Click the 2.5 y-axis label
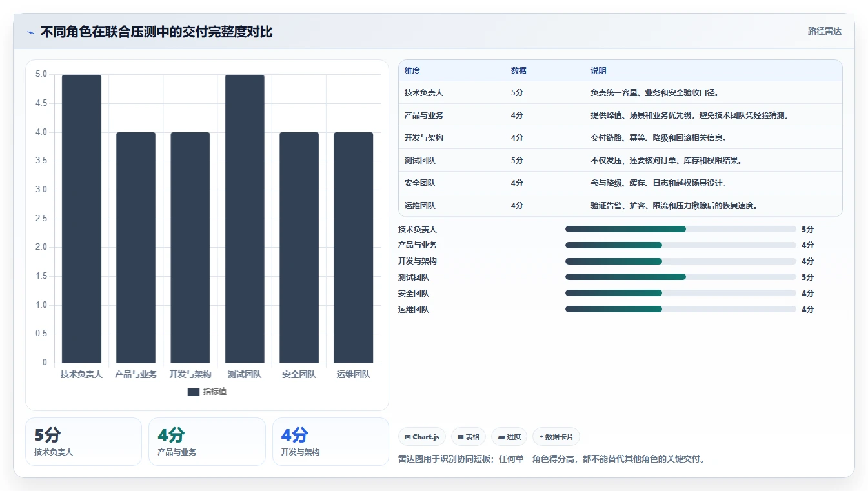 pos(41,219)
